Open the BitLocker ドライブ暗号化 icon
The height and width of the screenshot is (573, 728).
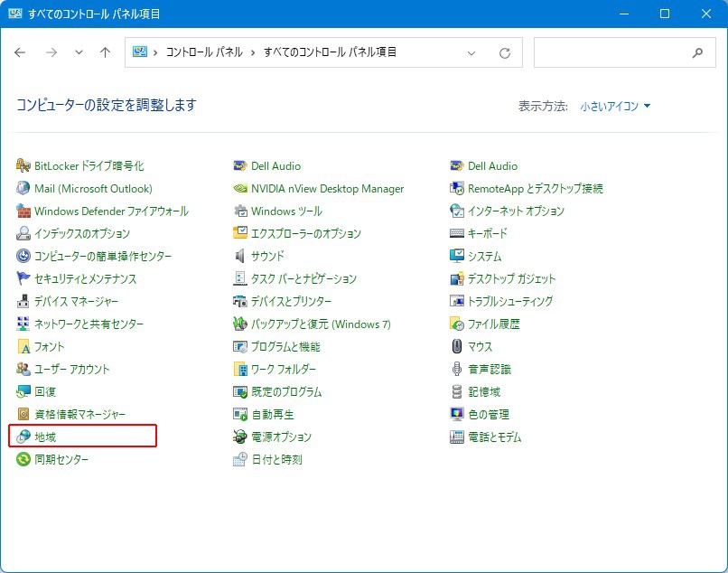pyautogui.click(x=23, y=166)
